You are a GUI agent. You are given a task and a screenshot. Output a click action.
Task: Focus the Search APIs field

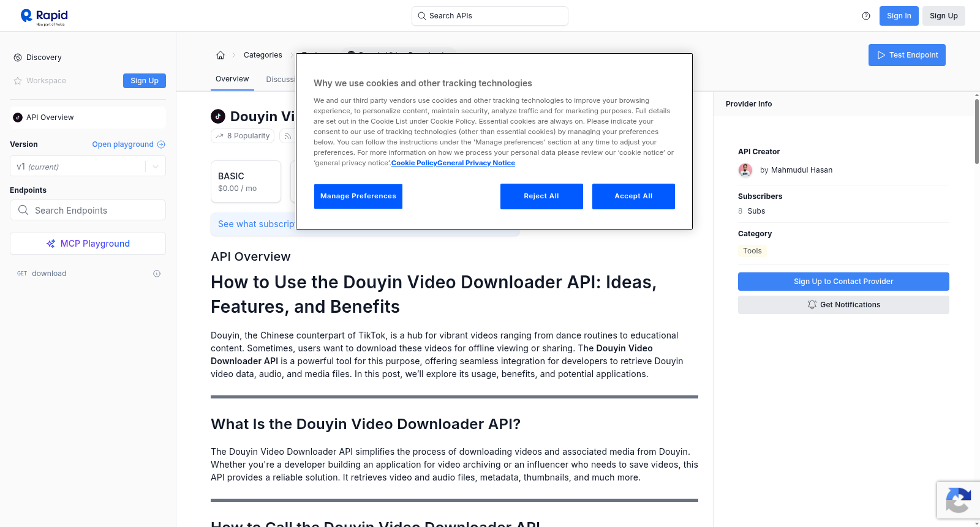coord(490,16)
